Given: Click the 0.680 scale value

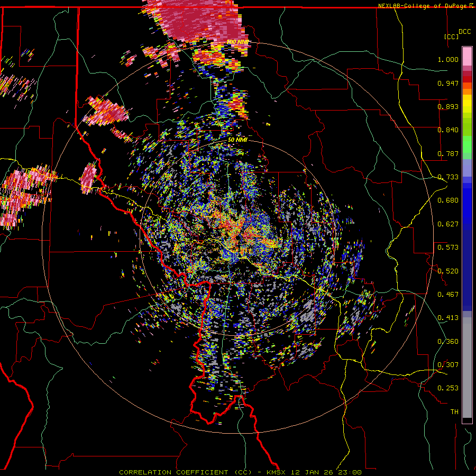Looking at the screenshot, I should [x=448, y=200].
